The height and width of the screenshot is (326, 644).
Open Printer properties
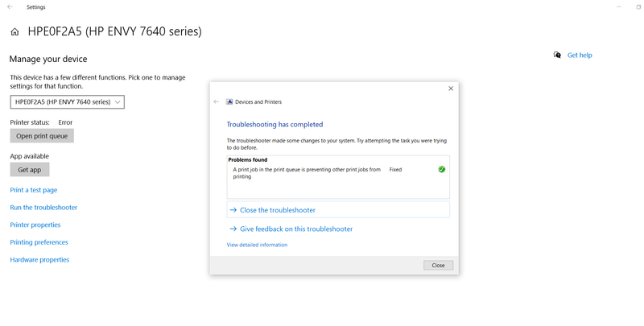click(35, 225)
